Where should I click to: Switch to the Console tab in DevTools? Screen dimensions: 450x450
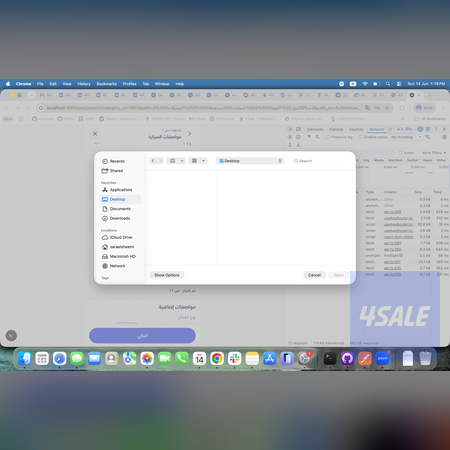click(x=336, y=129)
